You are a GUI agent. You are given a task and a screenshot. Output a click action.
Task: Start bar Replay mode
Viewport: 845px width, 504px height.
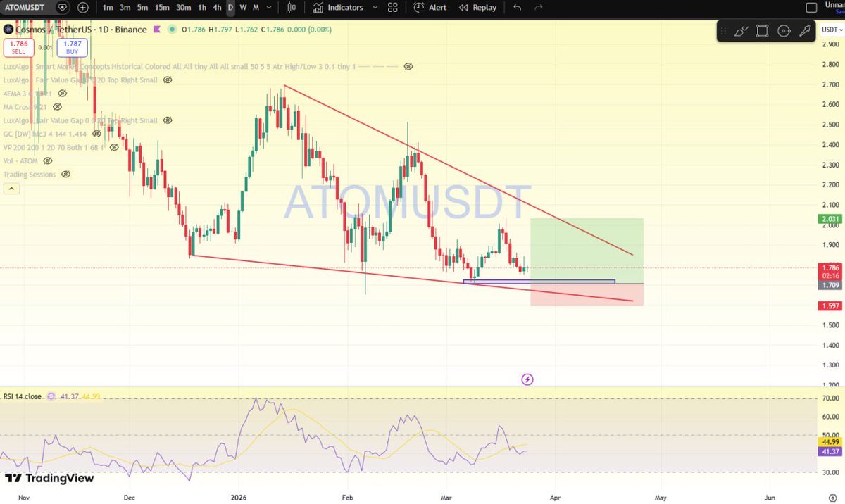tap(477, 8)
